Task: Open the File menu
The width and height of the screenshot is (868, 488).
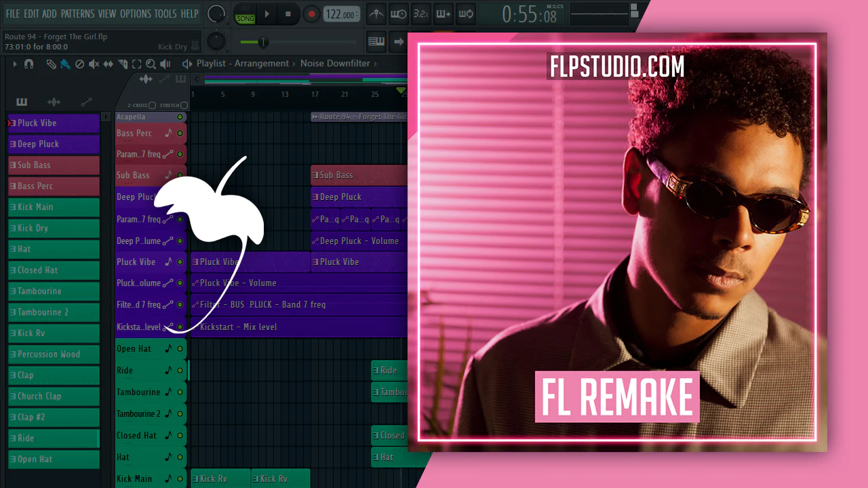Action: coord(13,14)
